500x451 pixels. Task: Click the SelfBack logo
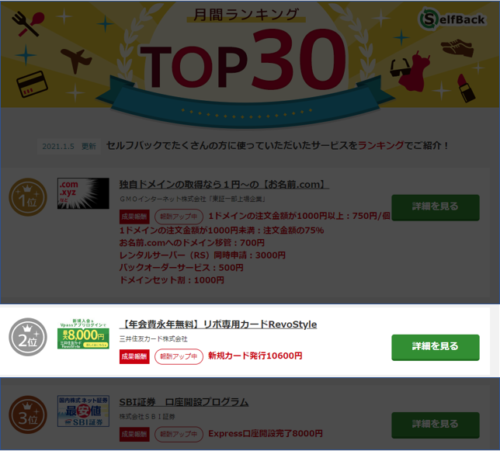pyautogui.click(x=452, y=19)
